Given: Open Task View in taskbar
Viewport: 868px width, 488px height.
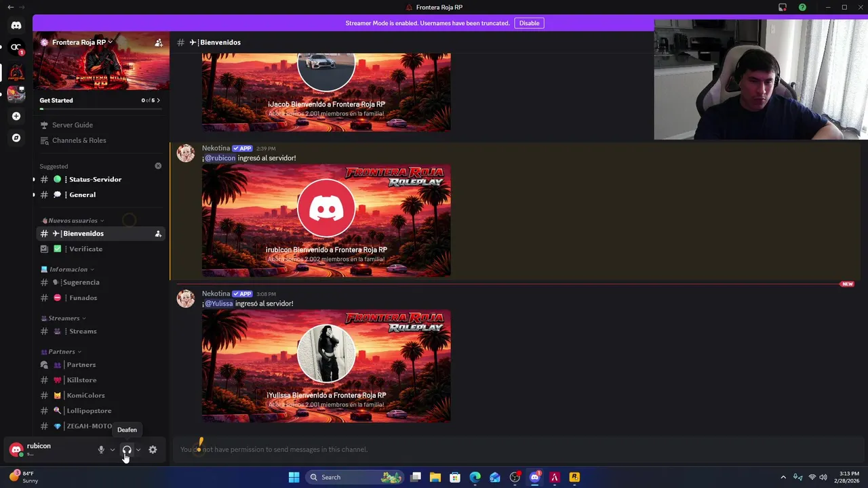Looking at the screenshot, I should pyautogui.click(x=416, y=477).
